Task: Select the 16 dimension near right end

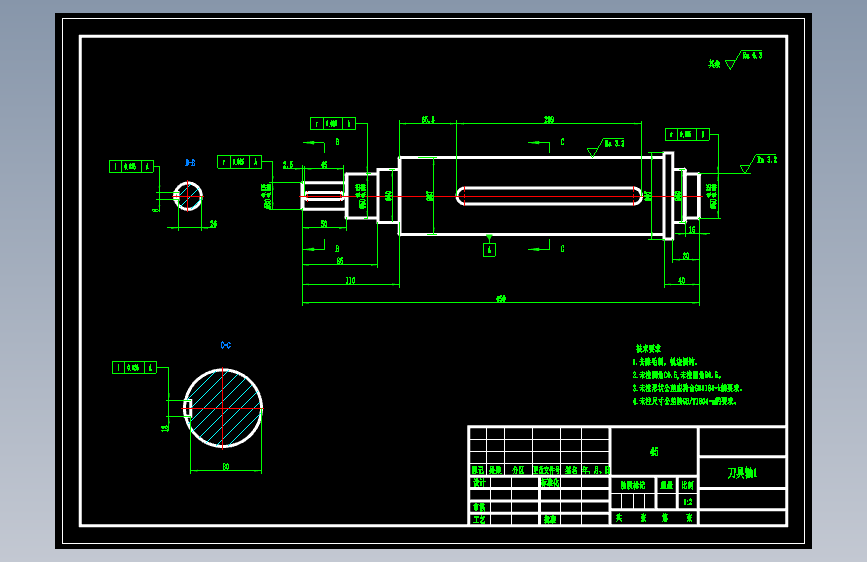Action: pyautogui.click(x=692, y=230)
